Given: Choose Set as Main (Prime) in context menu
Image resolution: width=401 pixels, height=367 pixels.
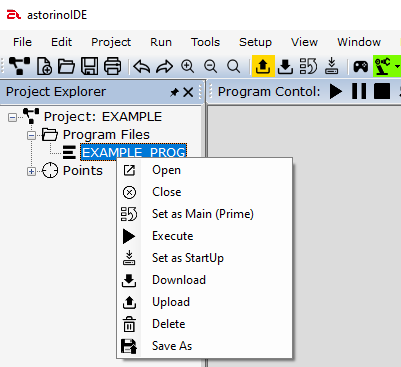Looking at the screenshot, I should pos(204,214).
